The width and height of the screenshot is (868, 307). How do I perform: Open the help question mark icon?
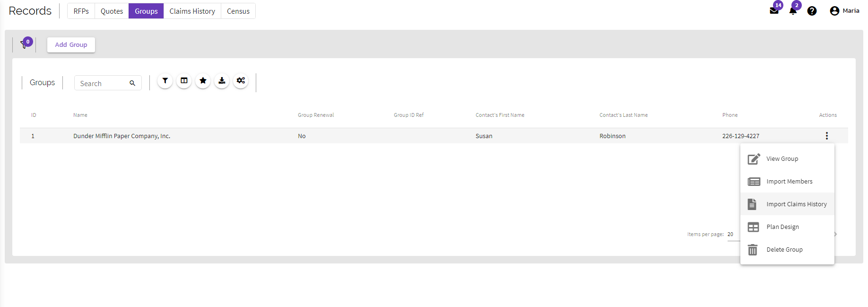click(x=812, y=11)
